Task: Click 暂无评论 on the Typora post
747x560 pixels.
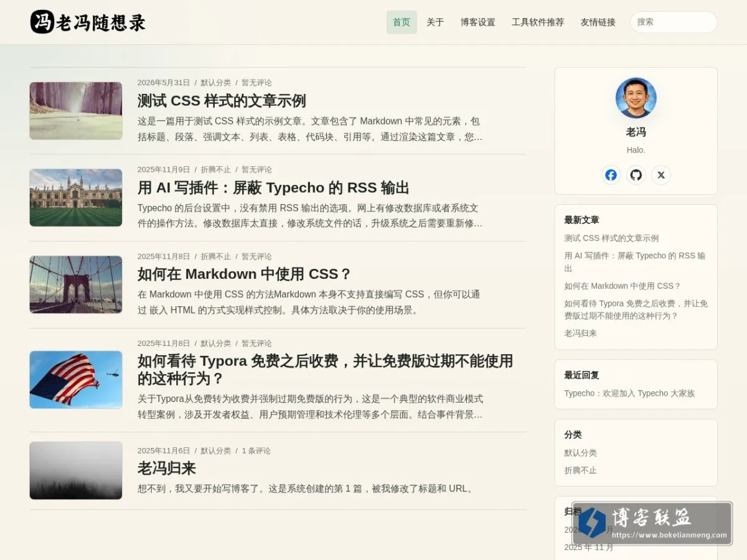Action: (256, 343)
